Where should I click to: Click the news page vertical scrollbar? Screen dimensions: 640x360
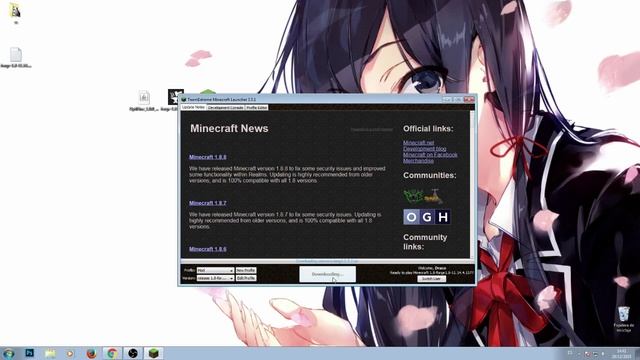point(472,184)
